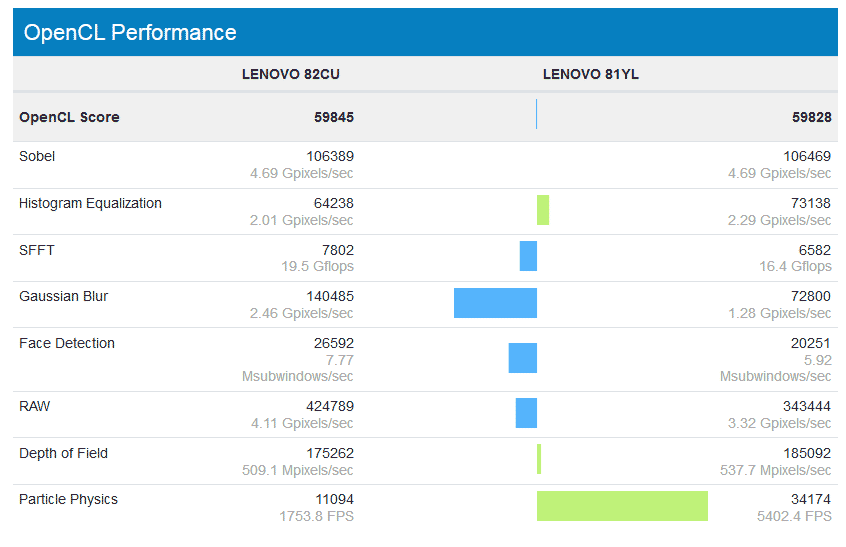This screenshot has width=846, height=547.
Task: Click the RAW score 343444
Action: (807, 406)
